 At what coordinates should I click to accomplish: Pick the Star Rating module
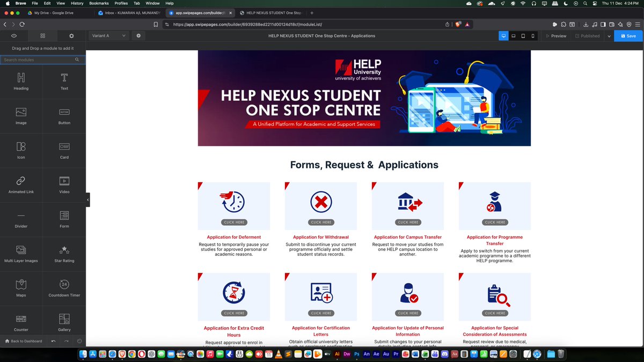click(x=64, y=254)
